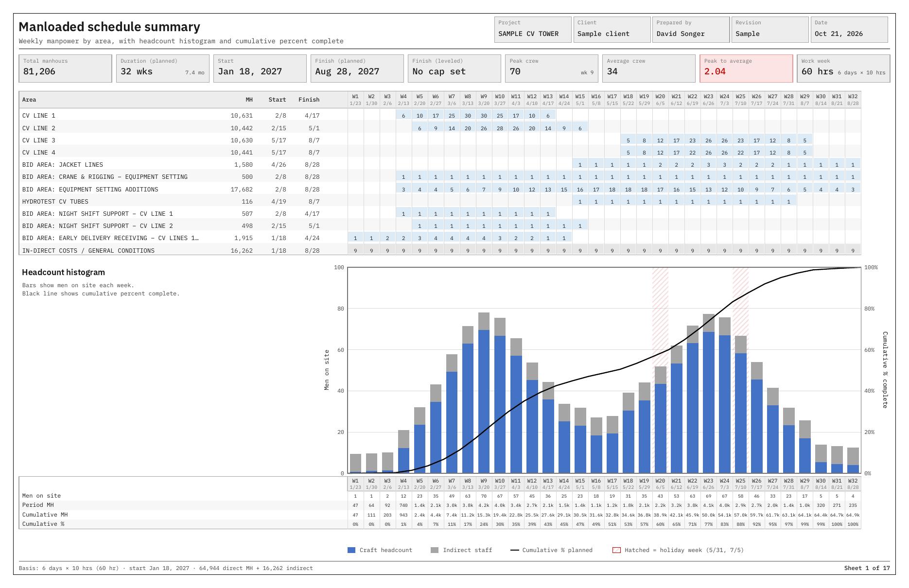Image resolution: width=909 pixels, height=588 pixels.
Task: Click the Headcount histogram heading
Action: [x=63, y=272]
